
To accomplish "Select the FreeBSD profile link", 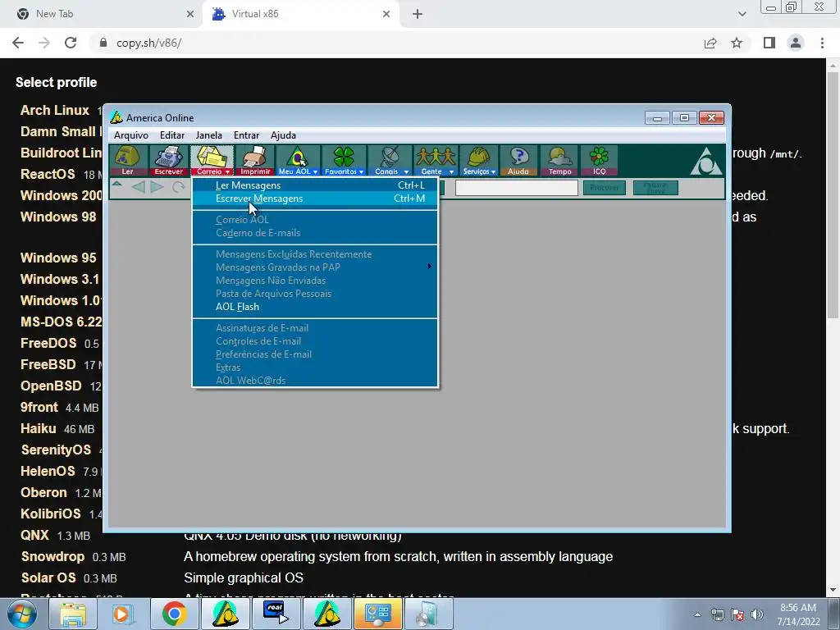I will click(48, 364).
